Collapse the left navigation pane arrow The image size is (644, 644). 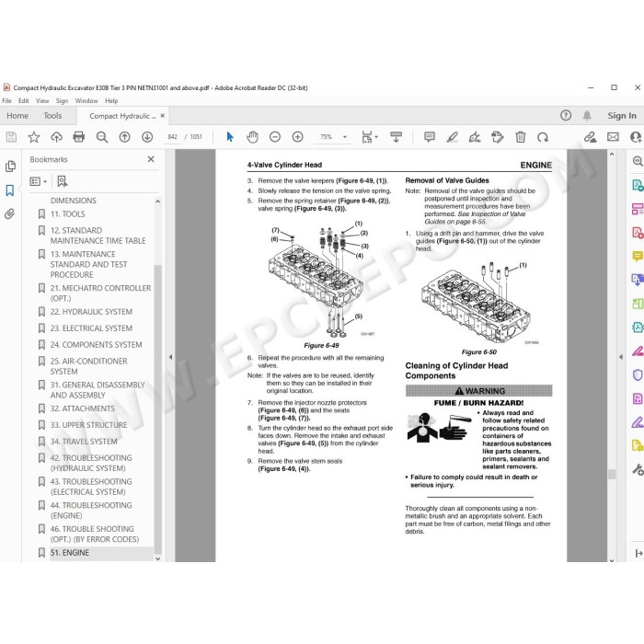click(170, 357)
